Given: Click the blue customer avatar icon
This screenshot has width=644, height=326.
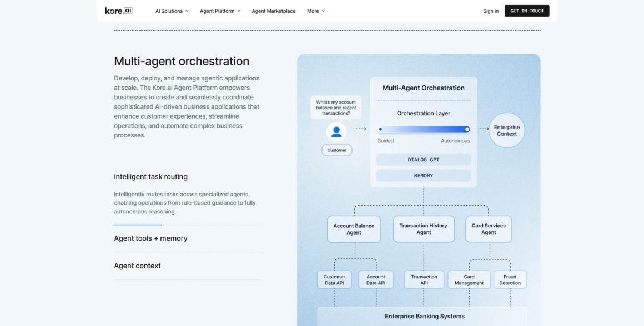Looking at the screenshot, I should [336, 132].
